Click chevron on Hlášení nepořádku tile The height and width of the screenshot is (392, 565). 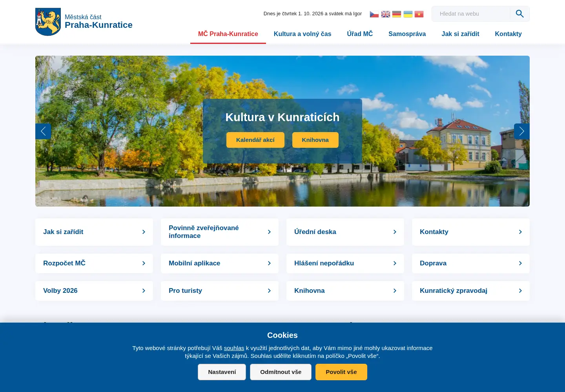[395, 263]
